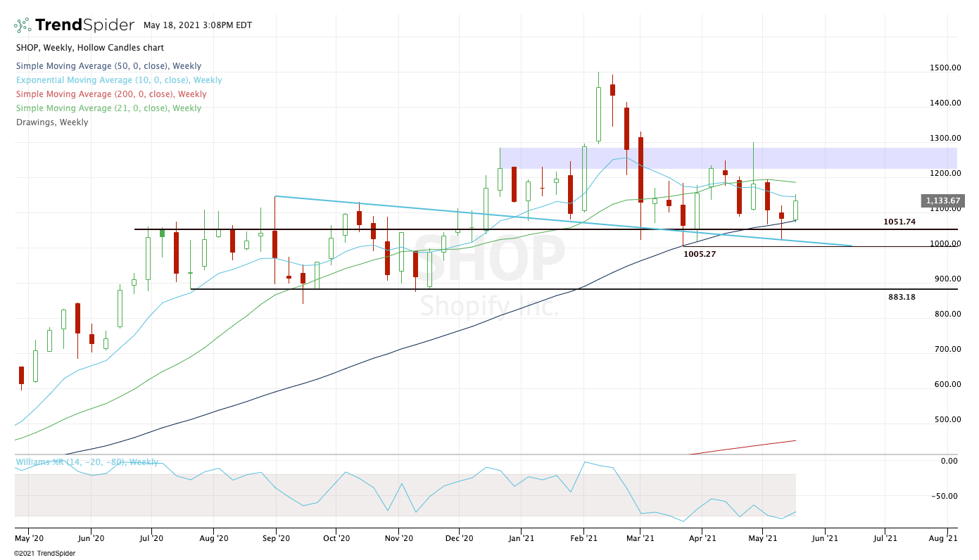Click the Nov '20 date axis label
This screenshot has height=560, width=979.
point(398,539)
